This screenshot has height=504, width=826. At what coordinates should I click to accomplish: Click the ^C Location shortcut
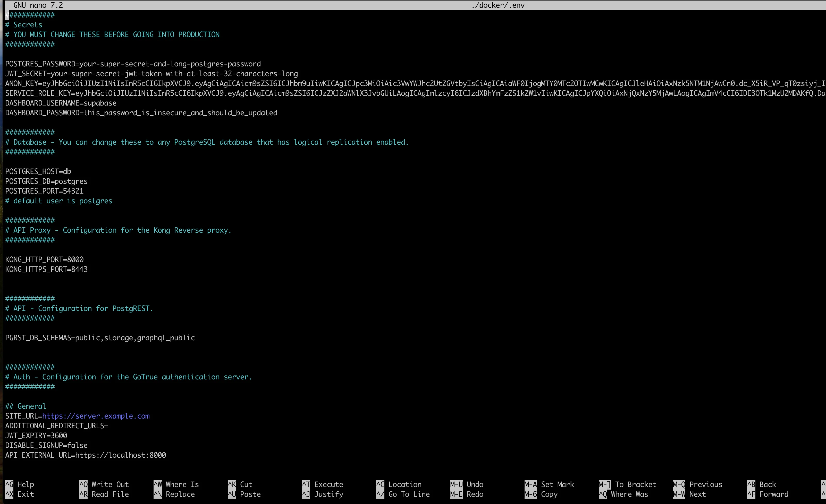399,484
